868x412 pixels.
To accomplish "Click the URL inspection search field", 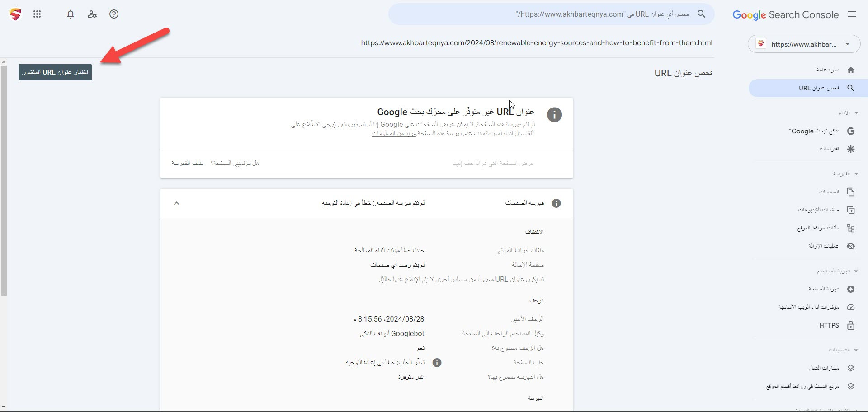I will 552,14.
